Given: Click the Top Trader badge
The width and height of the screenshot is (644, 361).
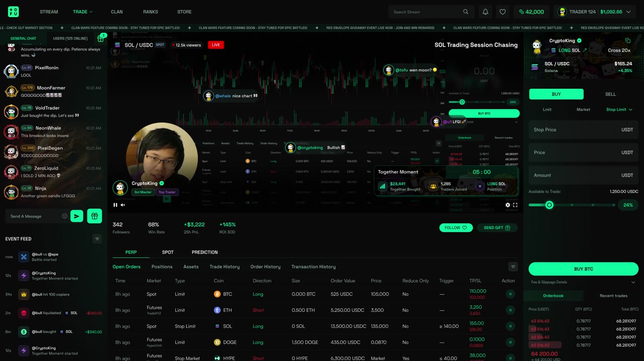Looking at the screenshot, I should point(167,192).
